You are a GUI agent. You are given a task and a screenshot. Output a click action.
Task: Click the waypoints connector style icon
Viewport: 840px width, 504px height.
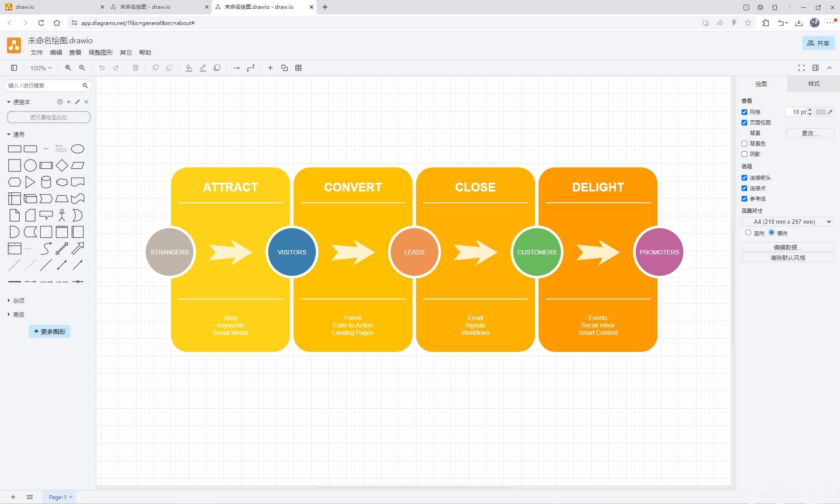(x=251, y=68)
